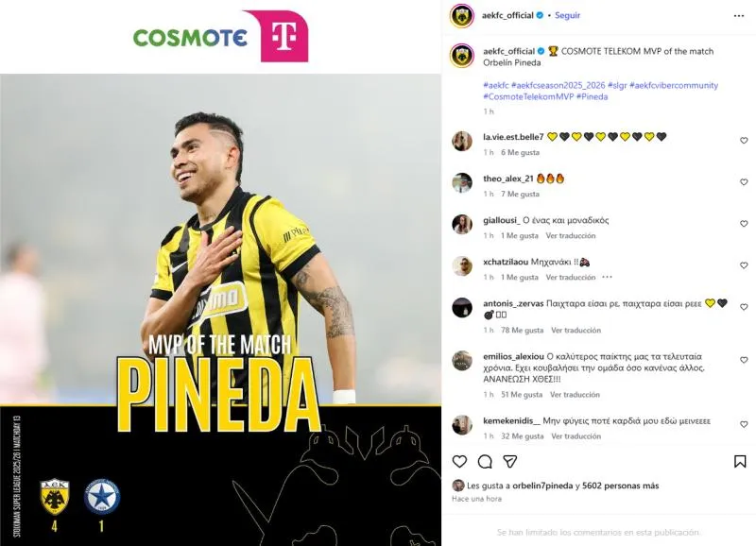Open the aekfc_official profile avatar in the header
756x546 pixels.
[x=461, y=16]
